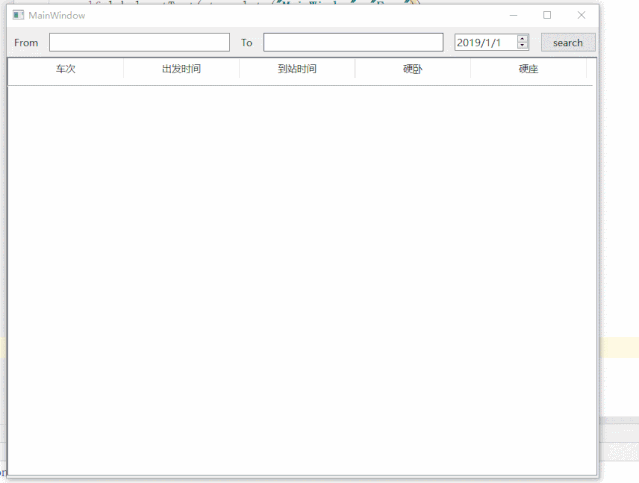Click the From label
The image size is (639, 483).
point(26,42)
